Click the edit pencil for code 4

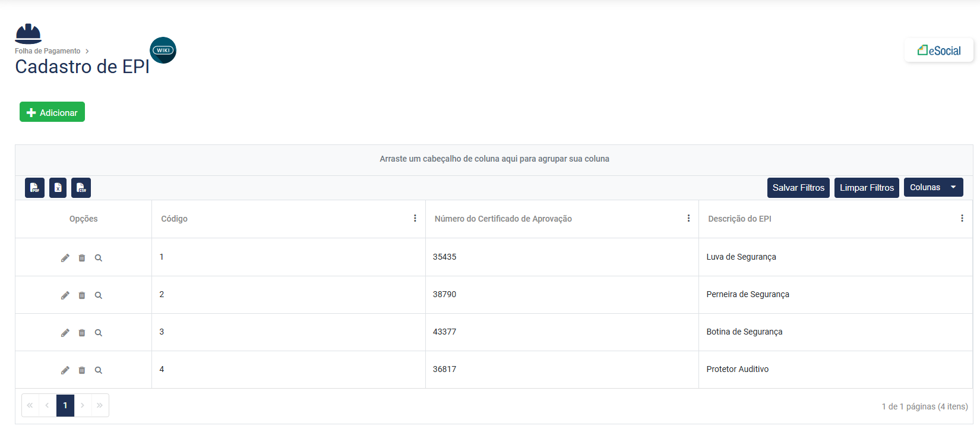coord(65,370)
